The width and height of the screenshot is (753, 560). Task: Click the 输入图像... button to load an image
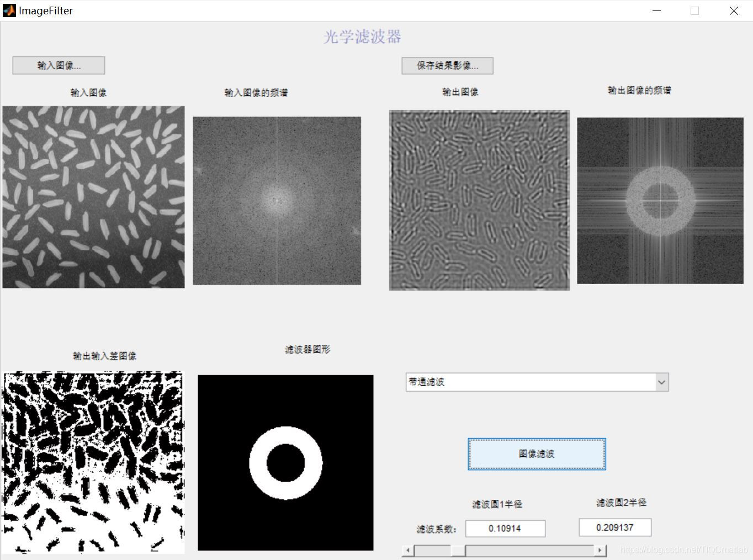point(58,65)
